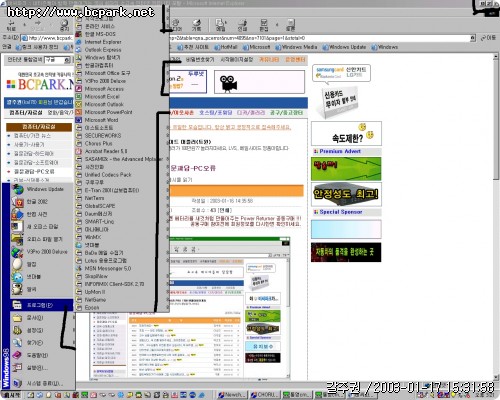Image resolution: width=500 pixels, height=400 pixels.
Task: Click the 시작 Start button
Action: [x=12, y=395]
